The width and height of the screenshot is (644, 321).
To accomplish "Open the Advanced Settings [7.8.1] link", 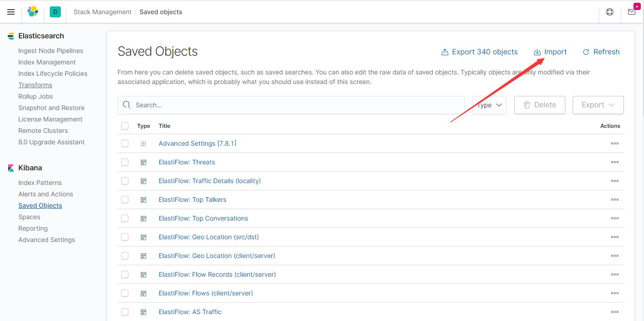I will click(x=197, y=143).
